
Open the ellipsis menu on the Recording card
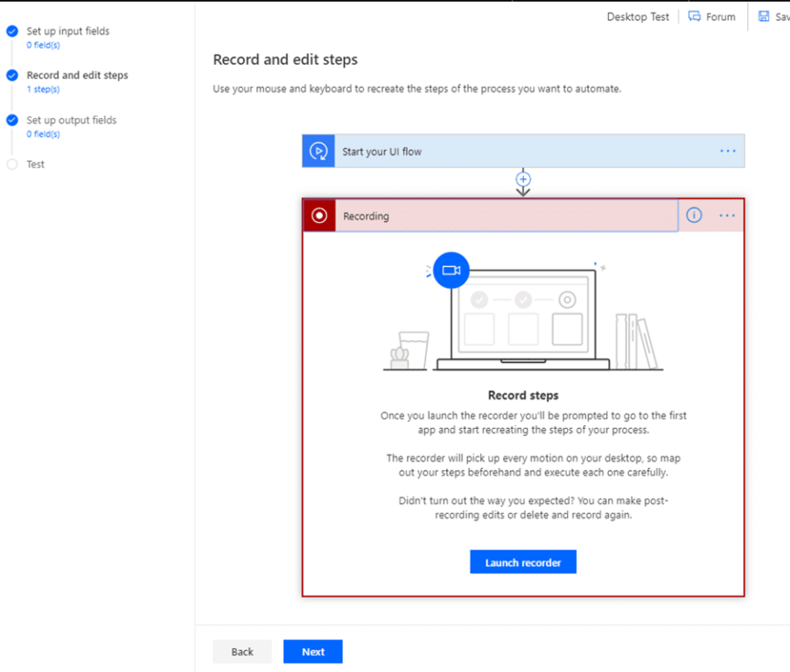click(x=727, y=216)
